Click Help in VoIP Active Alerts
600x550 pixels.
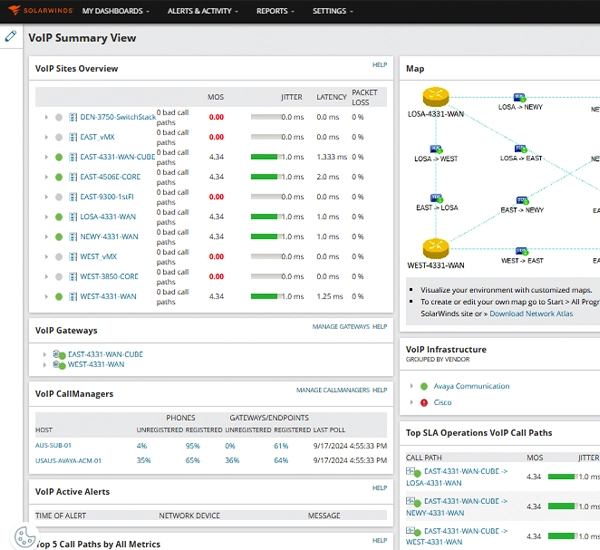[x=380, y=488]
